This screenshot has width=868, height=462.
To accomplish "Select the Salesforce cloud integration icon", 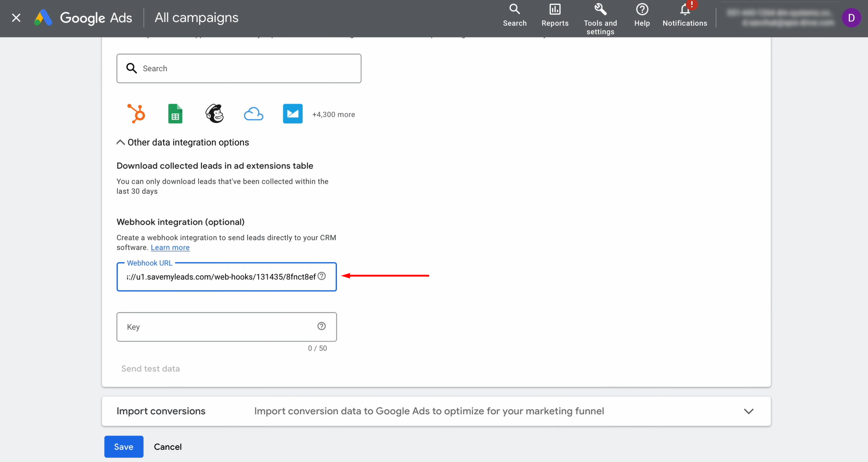I will click(x=254, y=113).
